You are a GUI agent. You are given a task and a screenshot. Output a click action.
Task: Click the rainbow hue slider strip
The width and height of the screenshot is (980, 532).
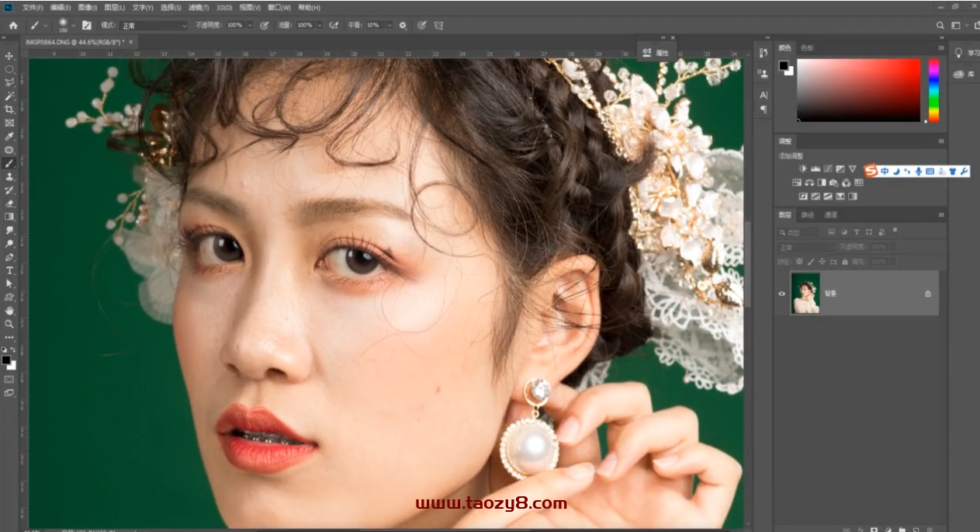coord(933,89)
